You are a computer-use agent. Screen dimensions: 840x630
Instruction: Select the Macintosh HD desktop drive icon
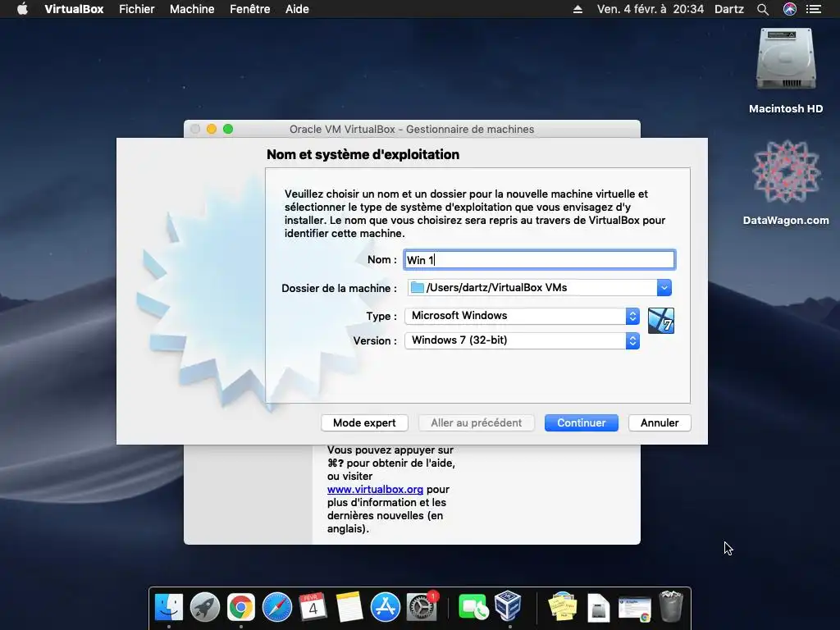(786, 59)
